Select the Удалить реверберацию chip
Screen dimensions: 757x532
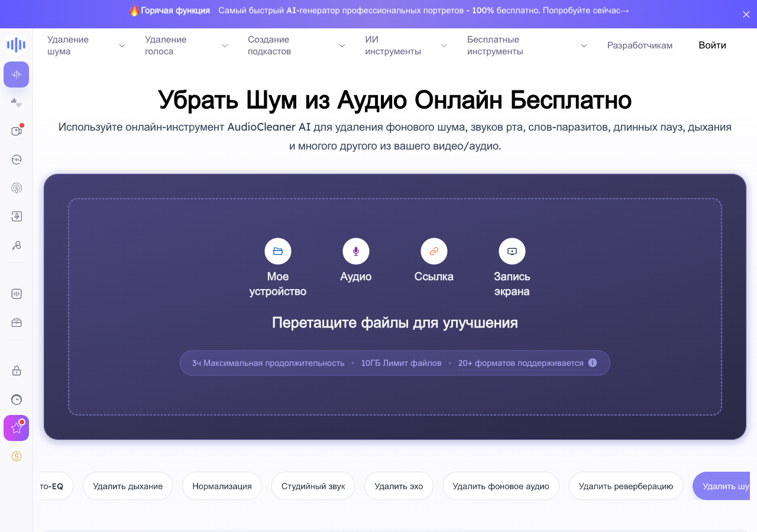626,486
